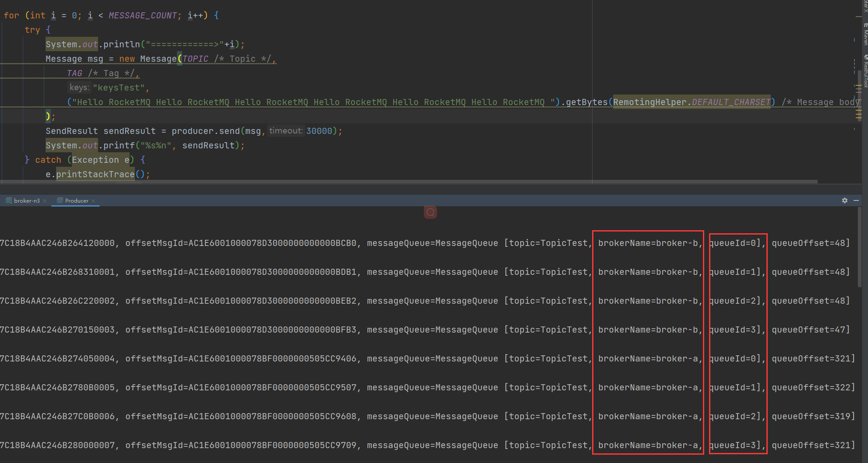
Task: Click the 'keys:' parameter hint
Action: pos(79,88)
